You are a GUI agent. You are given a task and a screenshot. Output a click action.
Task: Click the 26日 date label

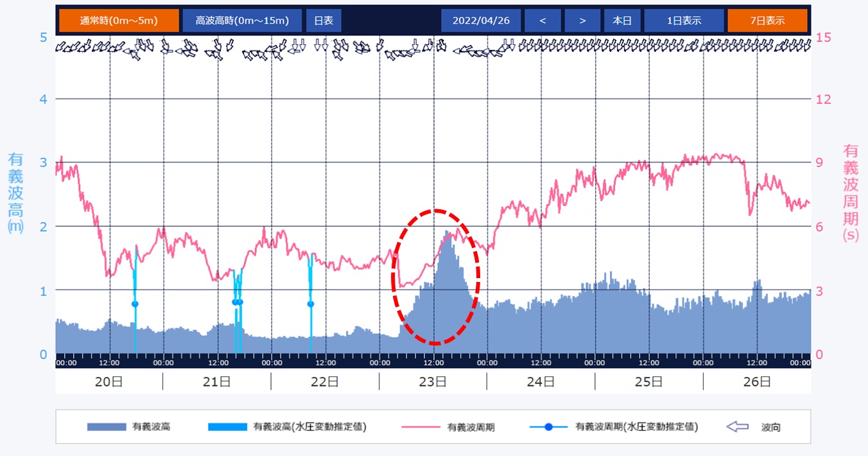[x=756, y=382]
